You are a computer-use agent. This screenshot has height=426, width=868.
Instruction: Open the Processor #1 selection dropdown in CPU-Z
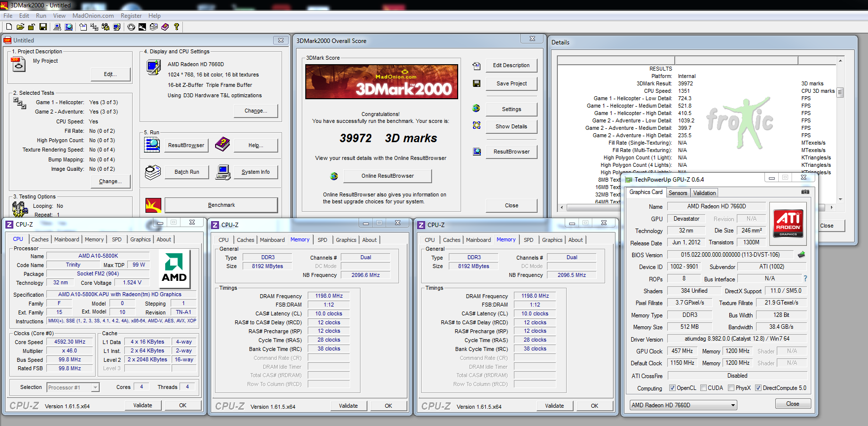click(x=96, y=387)
